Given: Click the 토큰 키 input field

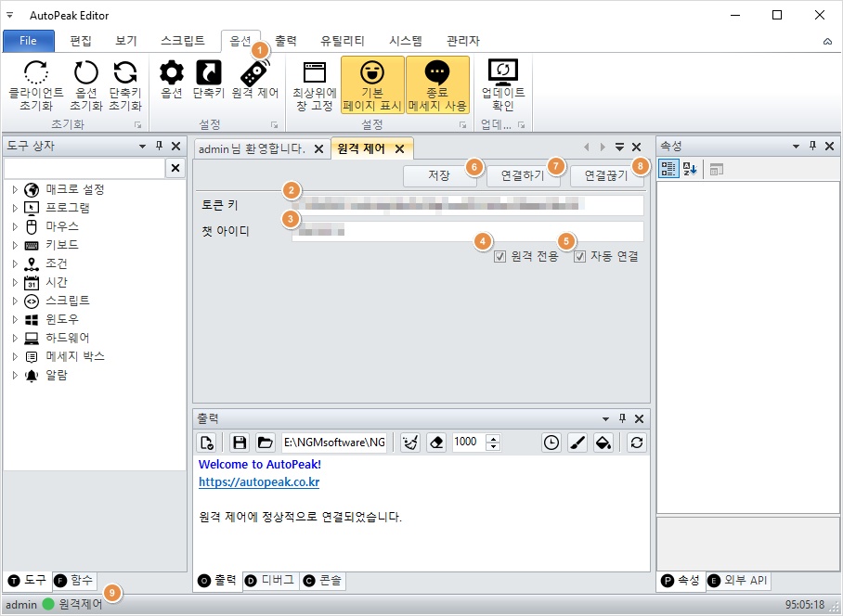Looking at the screenshot, I should tap(467, 205).
